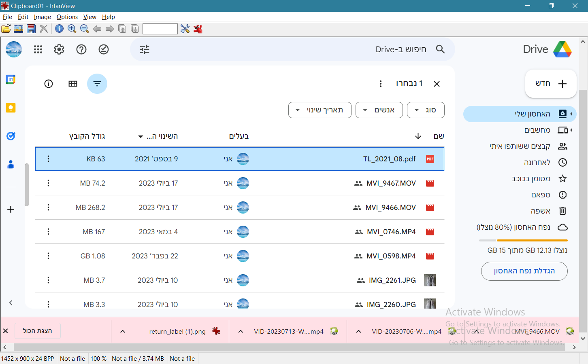Toggle the filter icon button
Image resolution: width=588 pixels, height=364 pixels.
click(x=97, y=84)
